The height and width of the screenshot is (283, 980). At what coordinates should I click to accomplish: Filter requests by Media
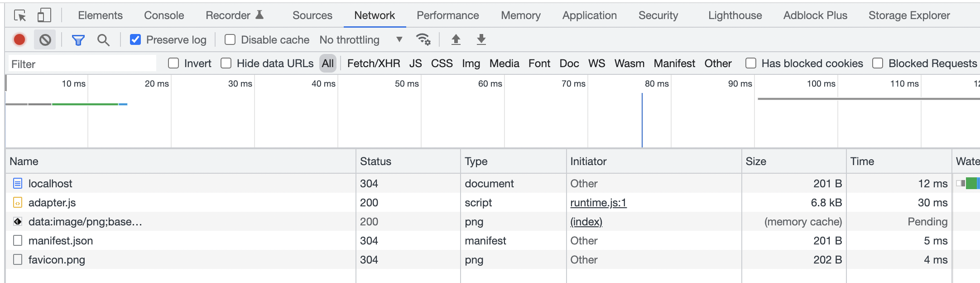point(504,63)
